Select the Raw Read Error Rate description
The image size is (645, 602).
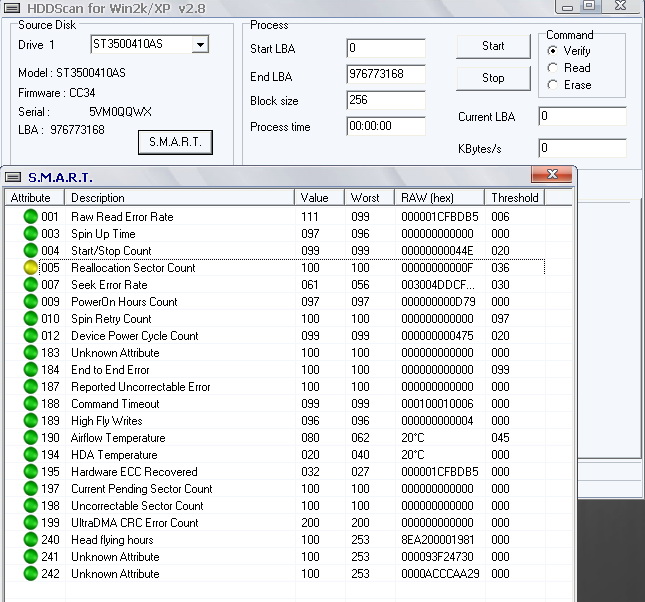click(122, 217)
